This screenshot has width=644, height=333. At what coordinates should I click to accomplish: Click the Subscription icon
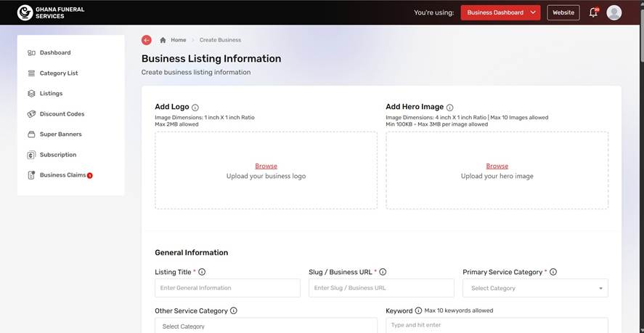point(31,155)
